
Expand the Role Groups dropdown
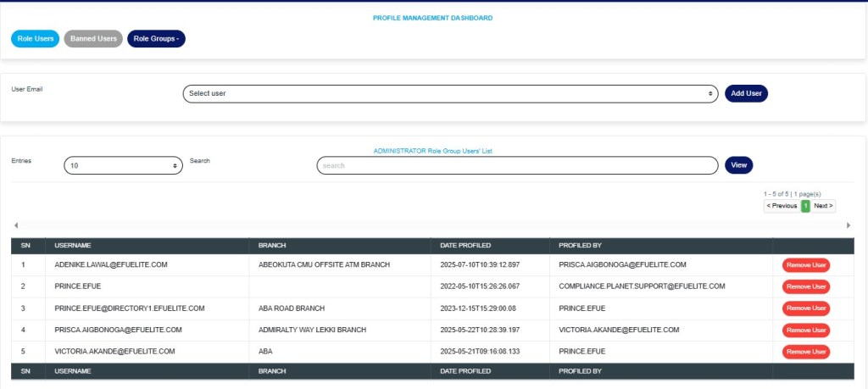156,38
